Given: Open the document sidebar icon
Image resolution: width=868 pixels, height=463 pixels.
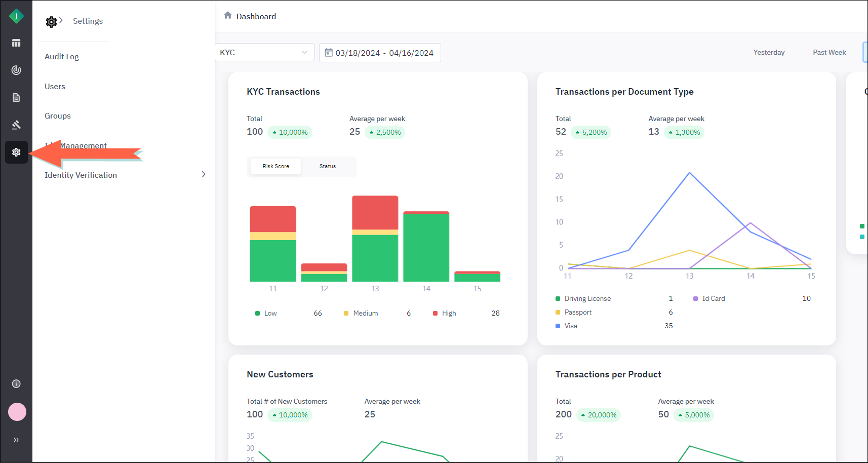Looking at the screenshot, I should (x=16, y=98).
